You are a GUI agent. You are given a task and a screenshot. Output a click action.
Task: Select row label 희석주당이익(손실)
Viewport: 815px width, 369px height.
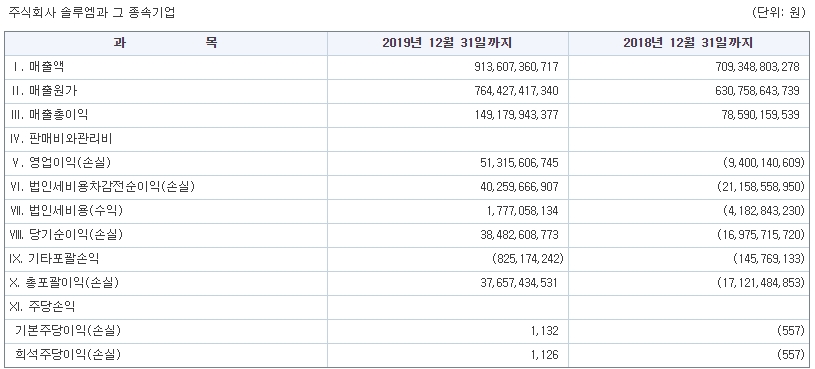tap(68, 354)
